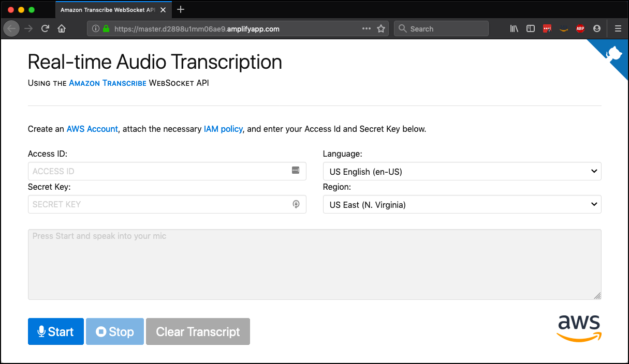Open the Firefox account avatar icon

(x=597, y=29)
